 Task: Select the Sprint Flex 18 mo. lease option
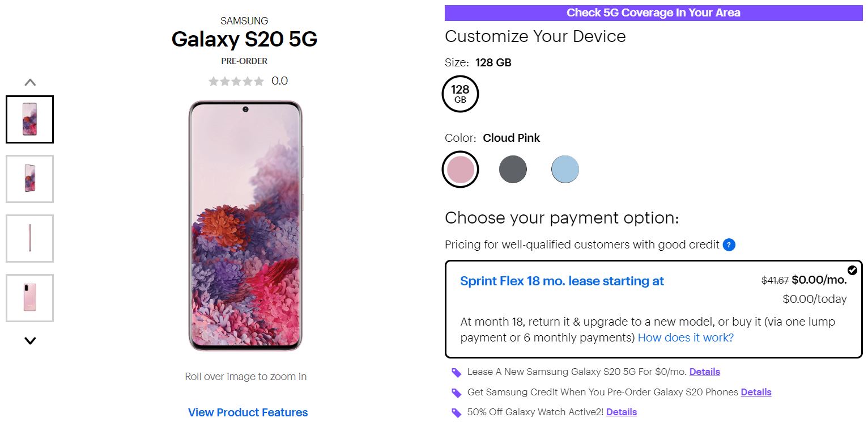(561, 281)
